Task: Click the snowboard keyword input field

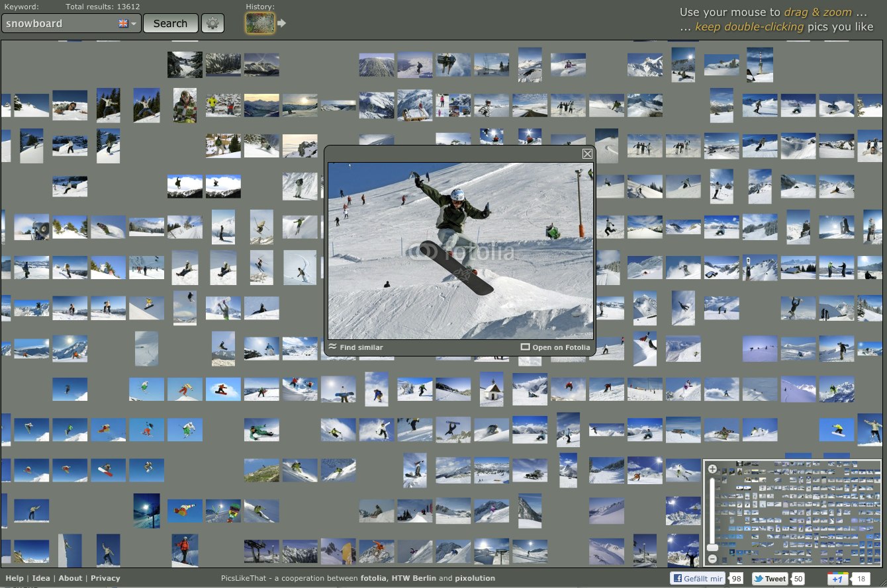Action: (58, 23)
